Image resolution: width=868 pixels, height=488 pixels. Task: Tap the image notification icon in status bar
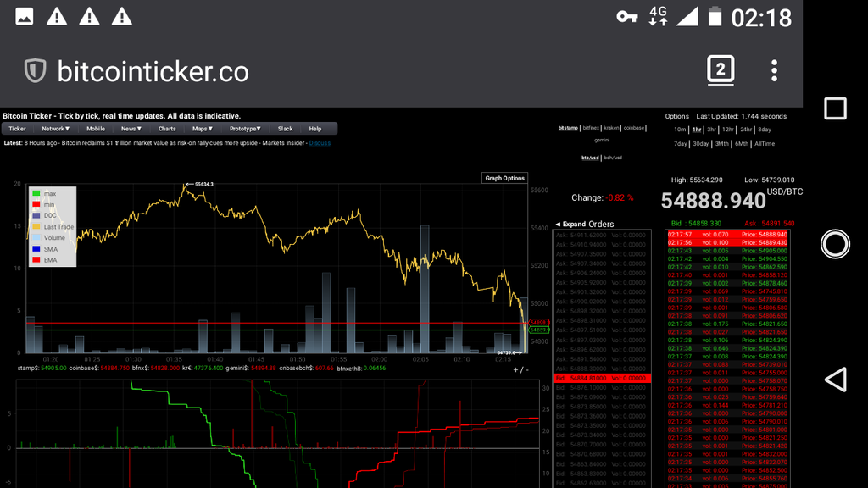point(24,17)
